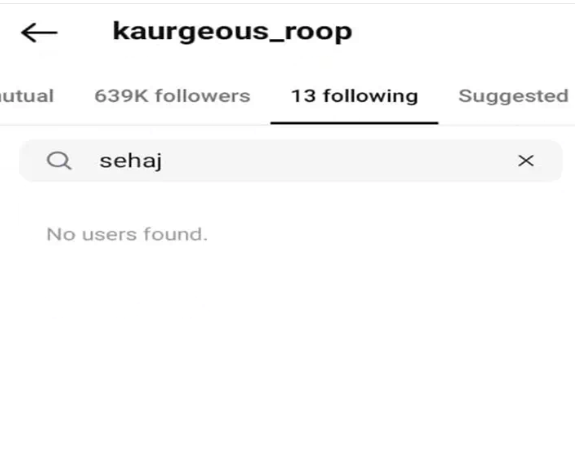The image size is (575, 449).
Task: Open the Suggested tab
Action: pos(513,96)
